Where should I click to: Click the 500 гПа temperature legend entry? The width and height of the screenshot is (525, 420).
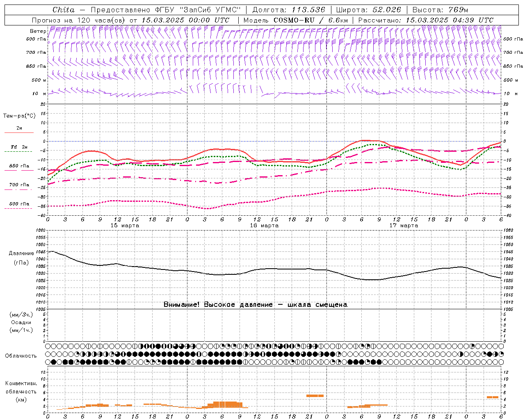pyautogui.click(x=19, y=204)
